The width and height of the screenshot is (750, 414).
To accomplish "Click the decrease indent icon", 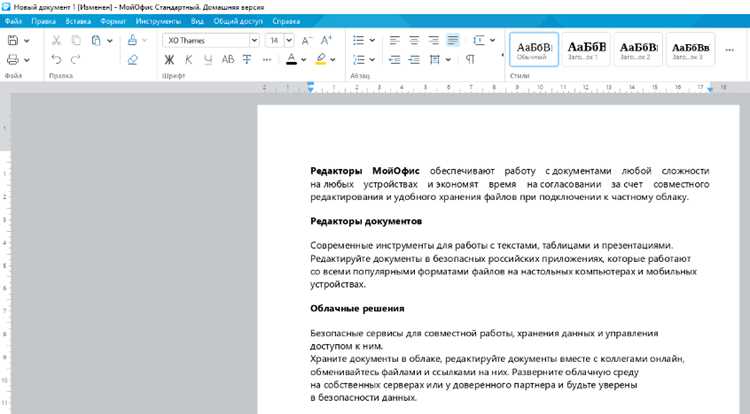I will pyautogui.click(x=395, y=60).
